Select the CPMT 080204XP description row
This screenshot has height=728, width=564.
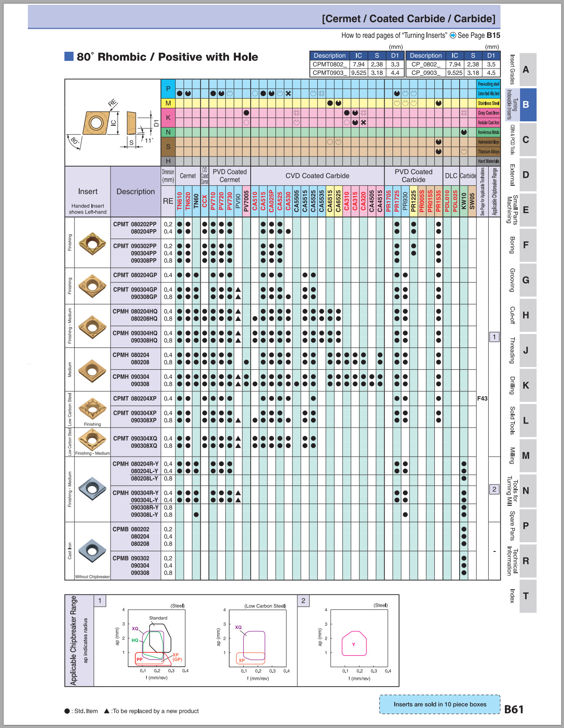click(x=136, y=398)
